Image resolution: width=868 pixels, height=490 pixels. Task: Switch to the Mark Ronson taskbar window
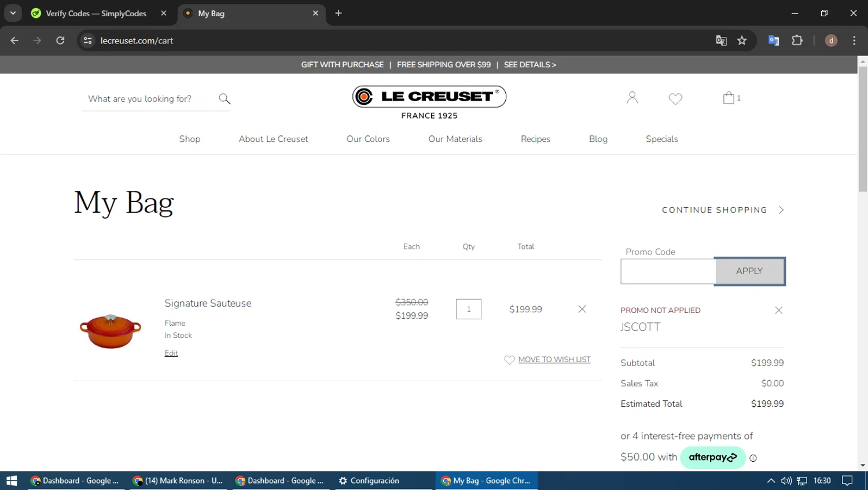(178, 481)
